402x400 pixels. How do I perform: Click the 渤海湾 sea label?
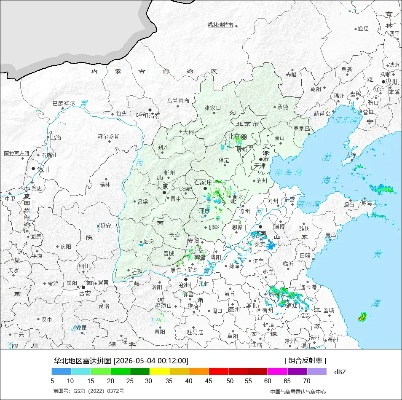289,173
